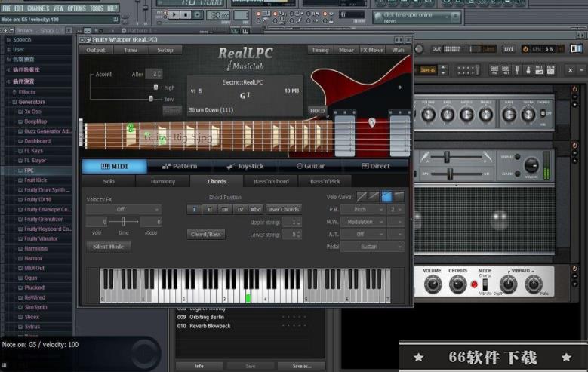Image resolution: width=588 pixels, height=372 pixels.
Task: Toggle the HOLD button on the guitar
Action: (x=317, y=111)
